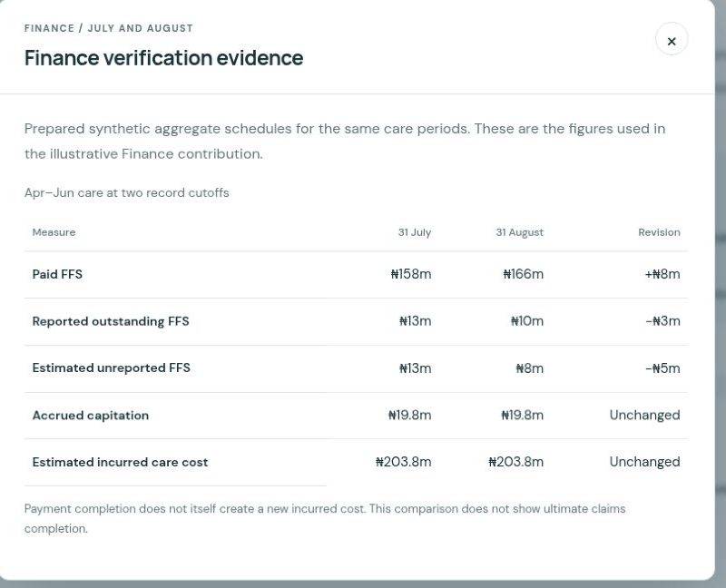Click the Apr–Jun care at two record cutoffs caption

coord(127,192)
